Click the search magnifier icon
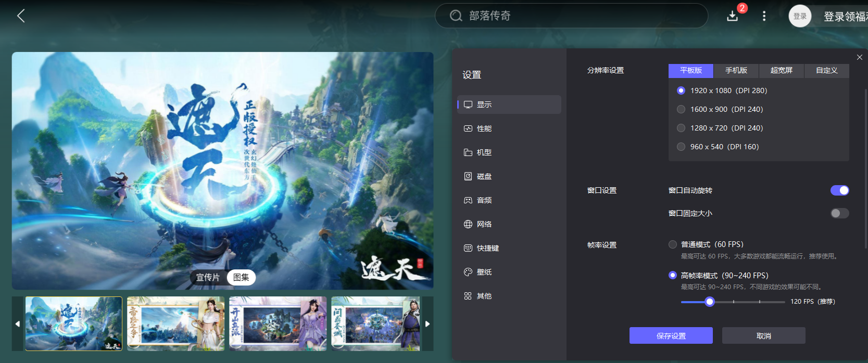 tap(456, 16)
